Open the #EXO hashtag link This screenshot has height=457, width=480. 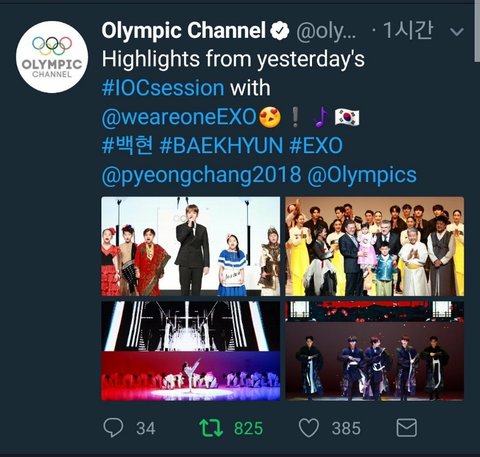coord(316,146)
